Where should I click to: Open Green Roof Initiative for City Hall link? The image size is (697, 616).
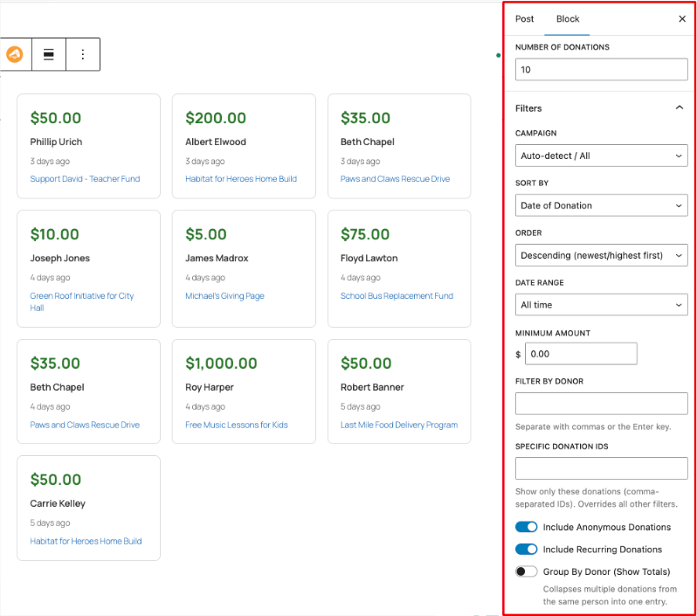click(x=82, y=301)
